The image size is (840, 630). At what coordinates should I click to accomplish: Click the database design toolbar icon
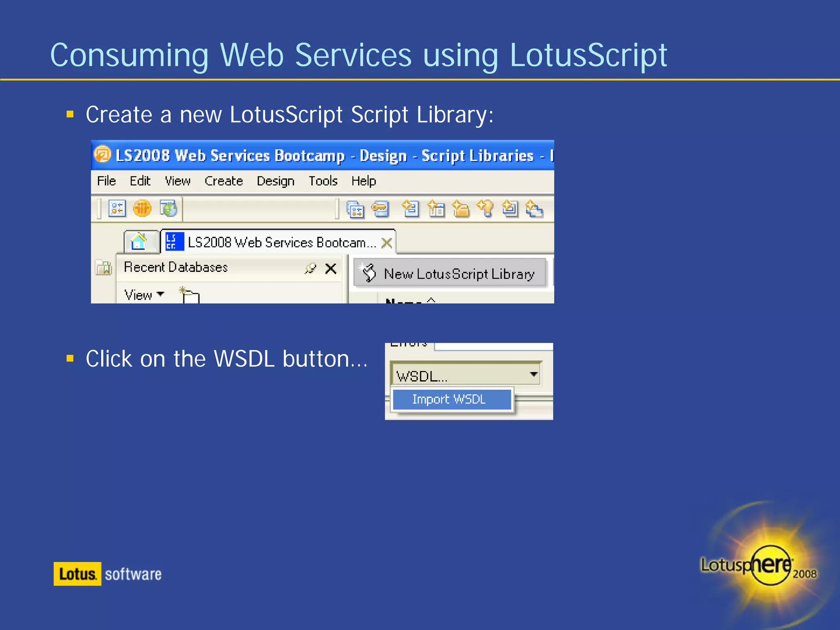pyautogui.click(x=355, y=210)
